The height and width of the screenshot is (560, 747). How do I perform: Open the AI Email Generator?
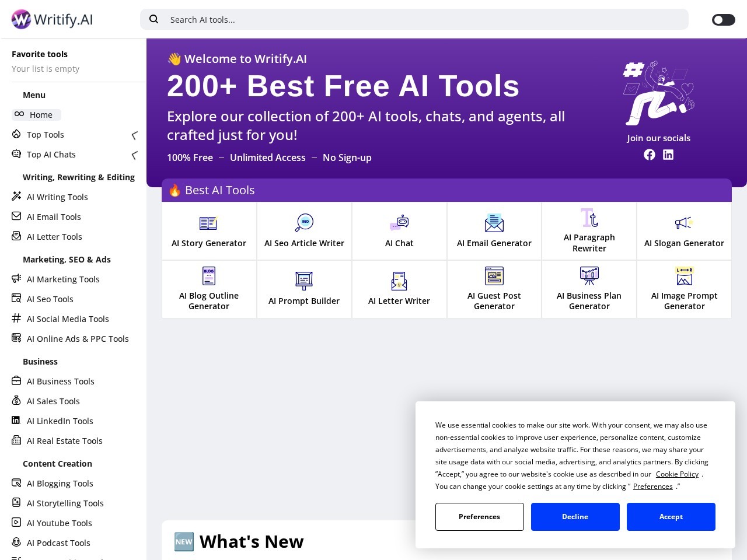pos(494,231)
